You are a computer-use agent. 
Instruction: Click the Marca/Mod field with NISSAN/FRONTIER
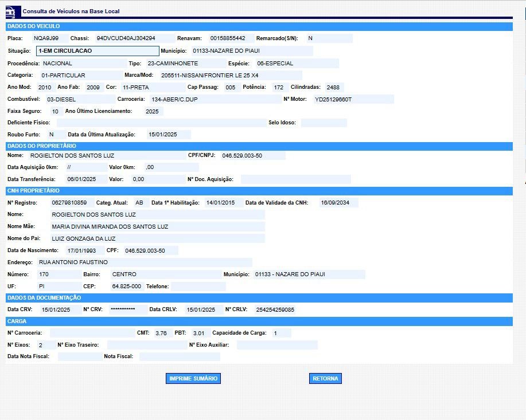pos(229,76)
